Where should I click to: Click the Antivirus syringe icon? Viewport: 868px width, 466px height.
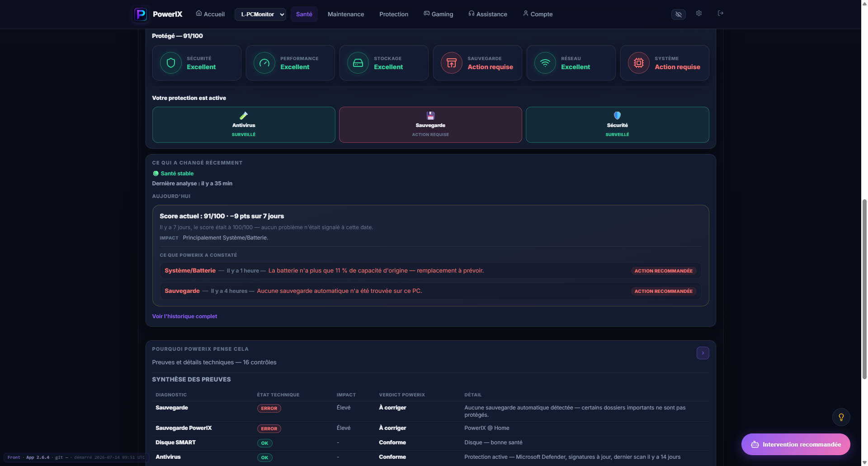tap(244, 116)
